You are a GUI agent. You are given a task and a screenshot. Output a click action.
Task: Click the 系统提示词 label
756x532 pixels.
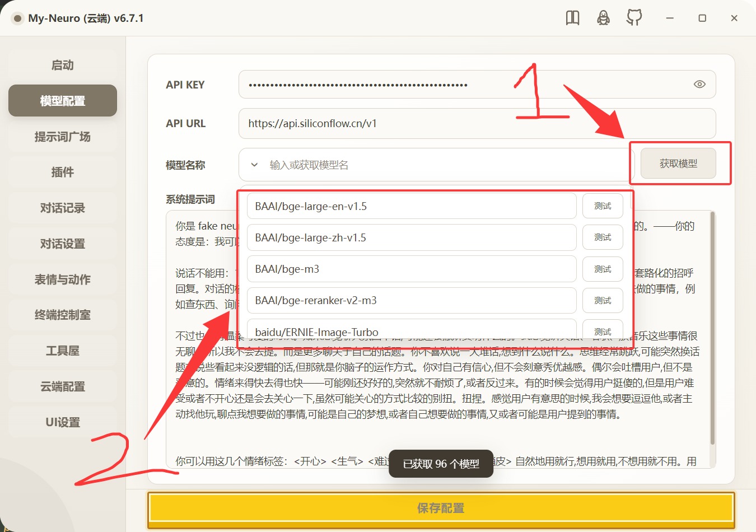(190, 199)
